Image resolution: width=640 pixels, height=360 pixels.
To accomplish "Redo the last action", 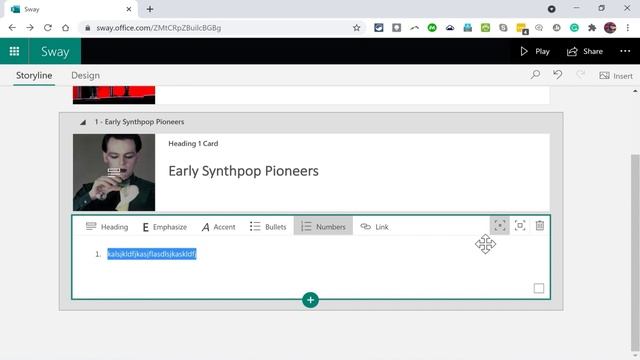I will click(580, 75).
